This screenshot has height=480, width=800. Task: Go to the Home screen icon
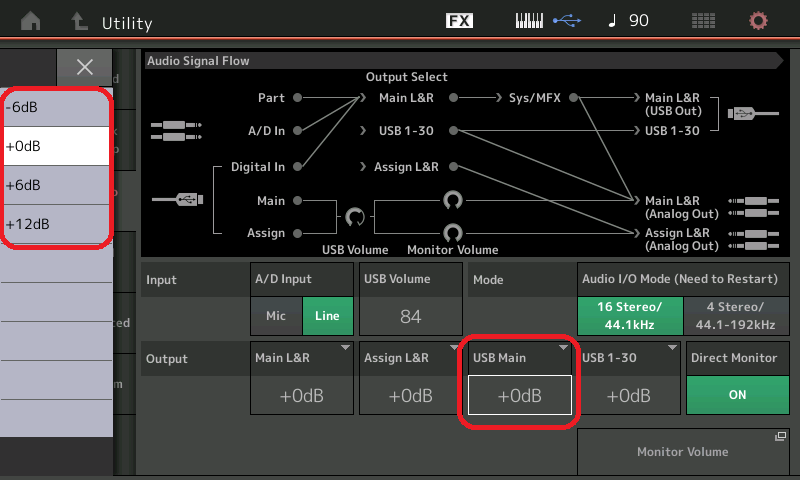(32, 21)
